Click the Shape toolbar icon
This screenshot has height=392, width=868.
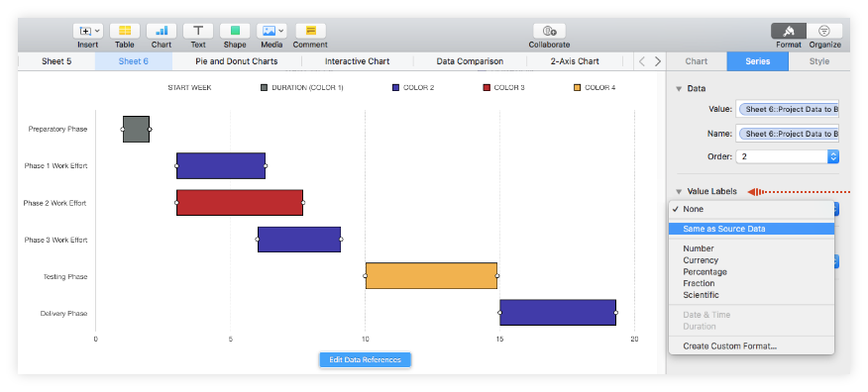235,31
